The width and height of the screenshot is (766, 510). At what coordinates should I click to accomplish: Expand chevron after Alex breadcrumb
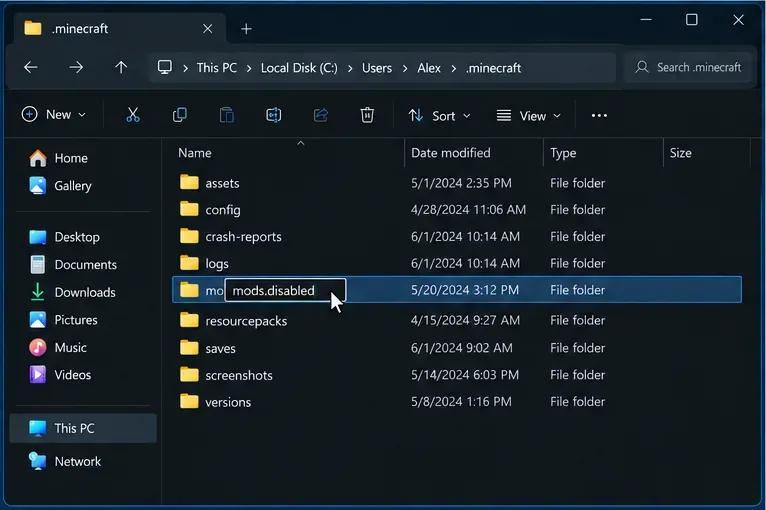pos(453,68)
